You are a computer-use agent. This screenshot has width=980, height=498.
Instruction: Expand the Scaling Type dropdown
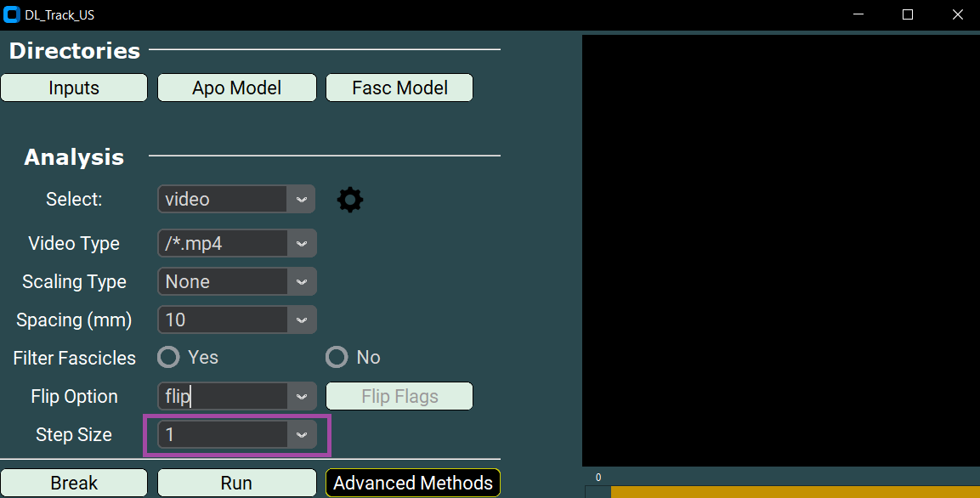[301, 281]
